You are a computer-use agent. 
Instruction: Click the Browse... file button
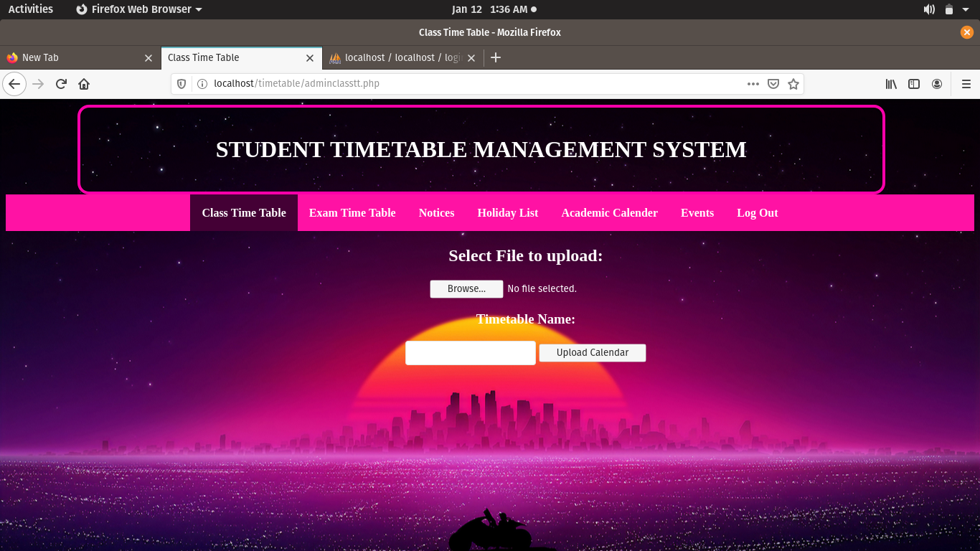466,289
